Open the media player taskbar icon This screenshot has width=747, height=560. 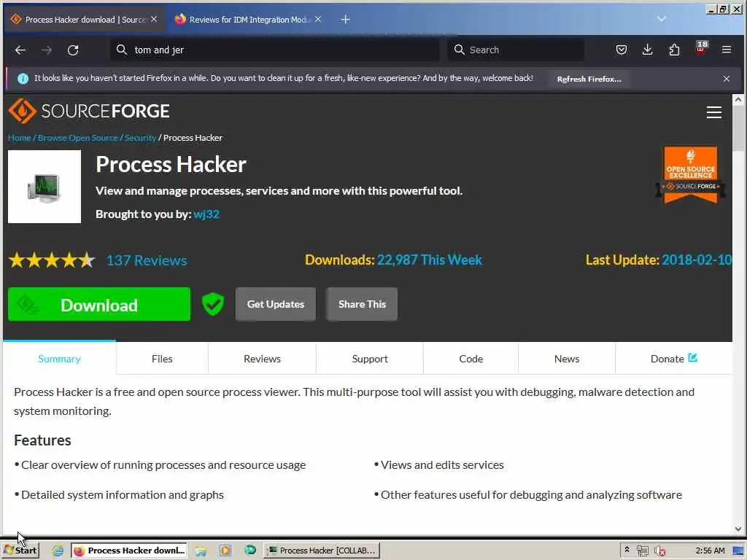[x=225, y=551]
